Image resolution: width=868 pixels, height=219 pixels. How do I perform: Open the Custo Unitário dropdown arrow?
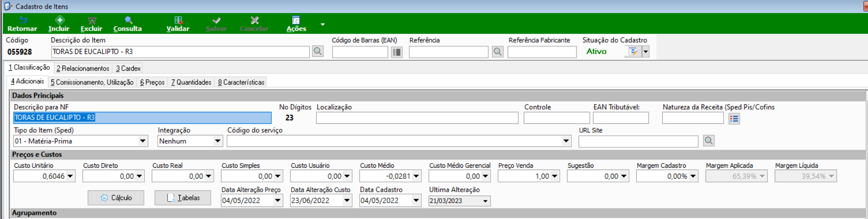point(70,176)
